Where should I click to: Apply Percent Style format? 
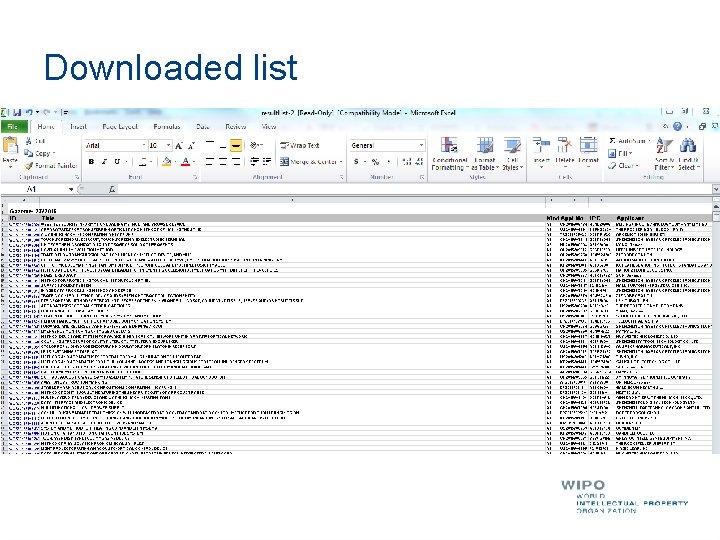(x=376, y=162)
